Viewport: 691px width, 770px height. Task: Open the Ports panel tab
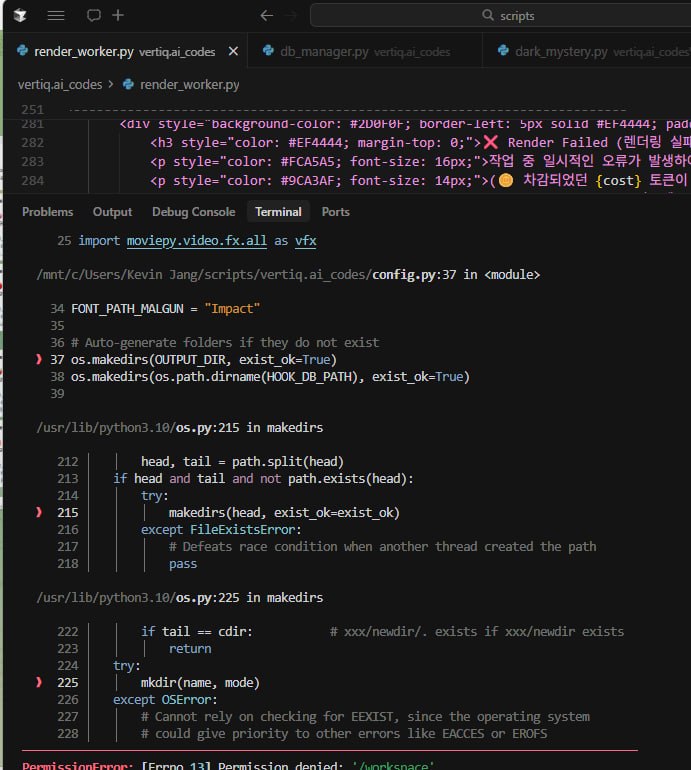(335, 212)
